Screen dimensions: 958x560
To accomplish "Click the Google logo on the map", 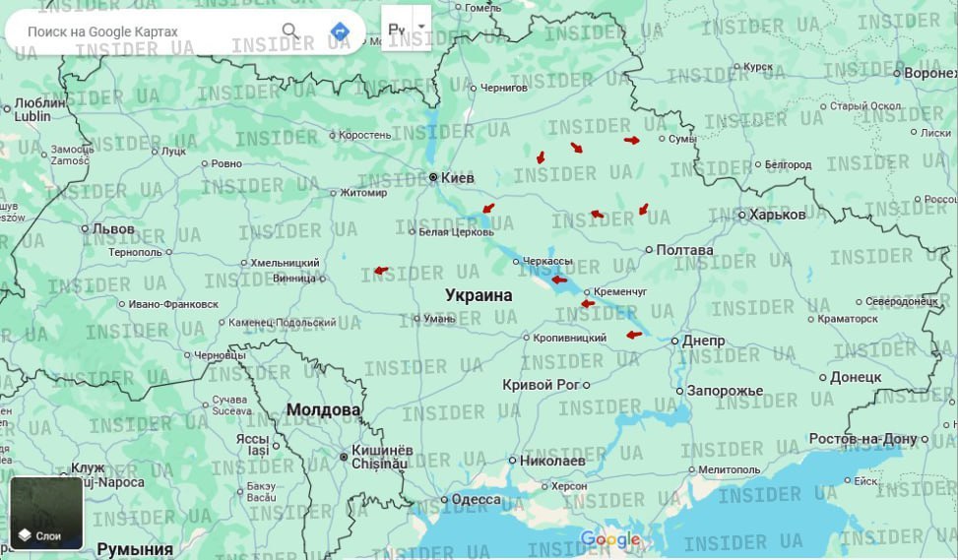I will pyautogui.click(x=609, y=539).
